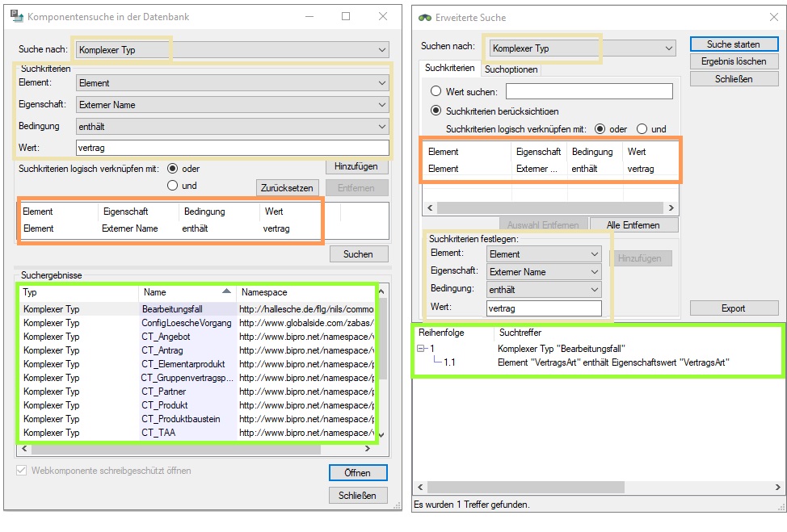Click the Komponentensuche window title icon
Viewport: 787px width, 532px height.
tap(16, 16)
